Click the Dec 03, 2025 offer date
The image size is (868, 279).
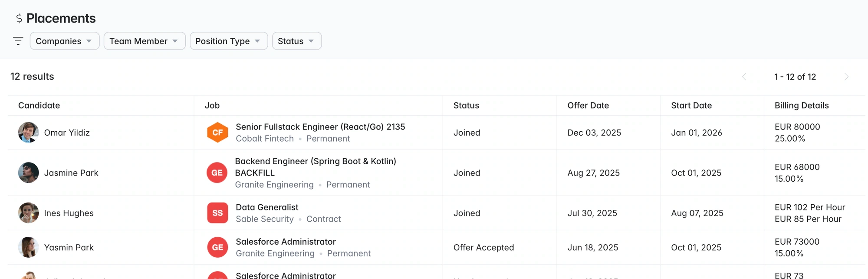point(594,133)
